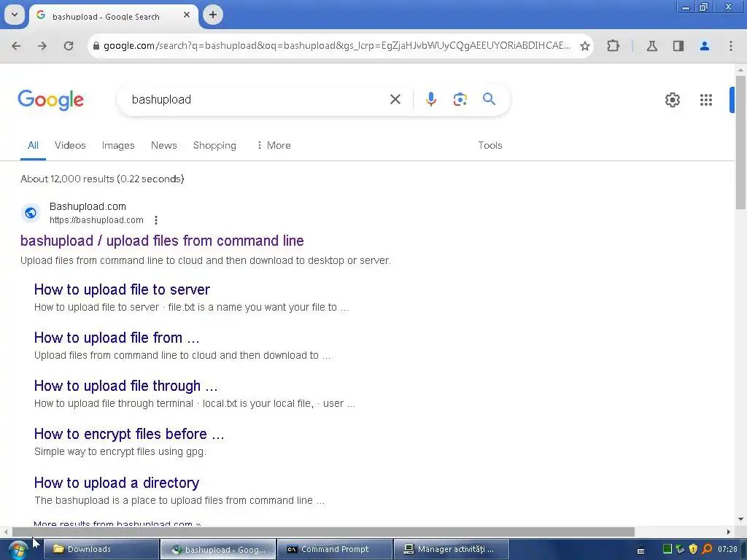Open Chrome Labs flask icon
747x560 pixels.
pyautogui.click(x=652, y=46)
